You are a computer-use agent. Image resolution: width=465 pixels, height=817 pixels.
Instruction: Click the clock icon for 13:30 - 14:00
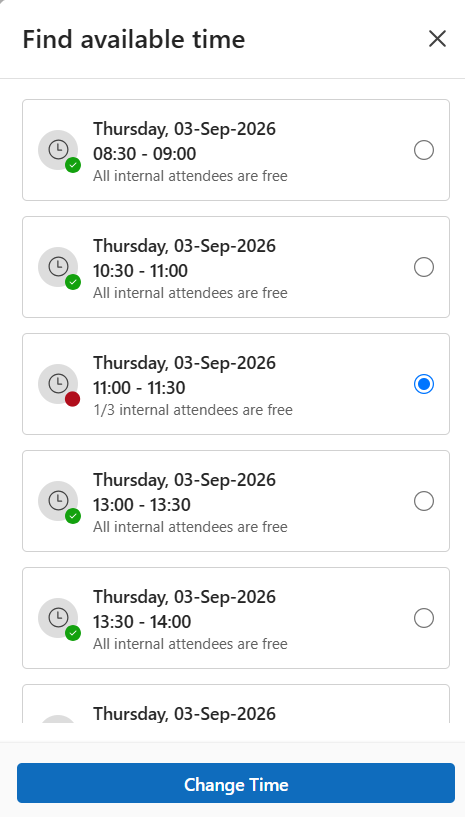point(58,618)
